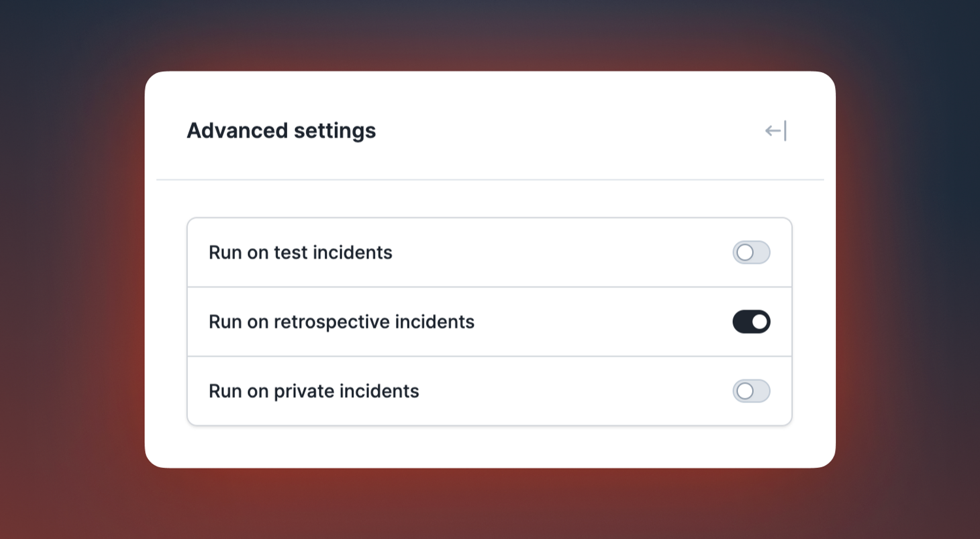Disable Run on retrospective incidents switch

[751, 322]
